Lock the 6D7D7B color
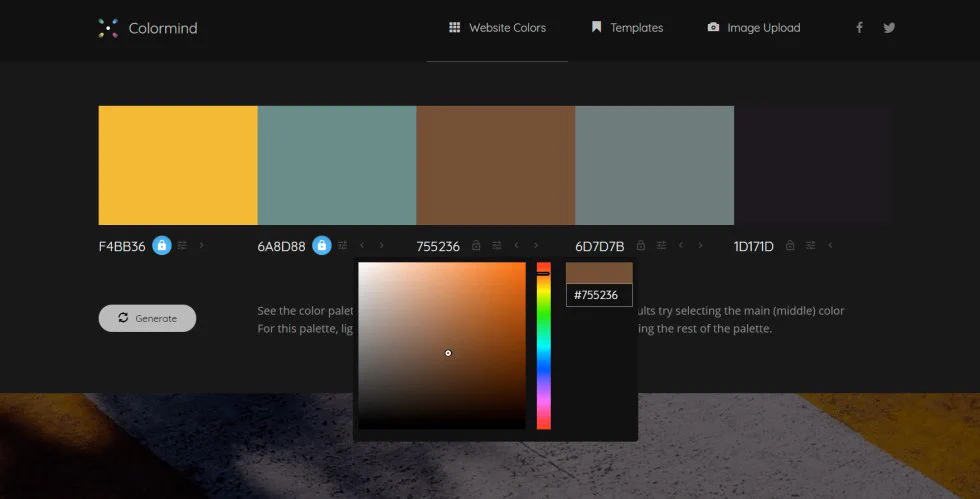This screenshot has height=499, width=980. (x=641, y=245)
